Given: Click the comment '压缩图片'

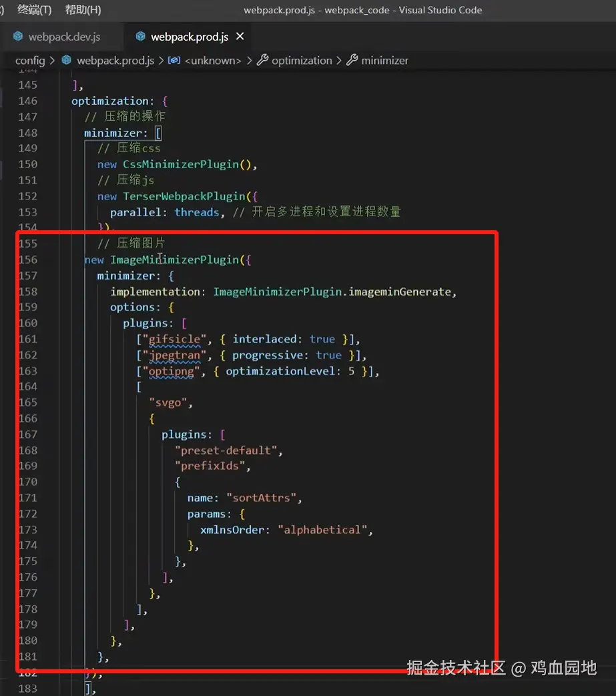Looking at the screenshot, I should coord(141,244).
